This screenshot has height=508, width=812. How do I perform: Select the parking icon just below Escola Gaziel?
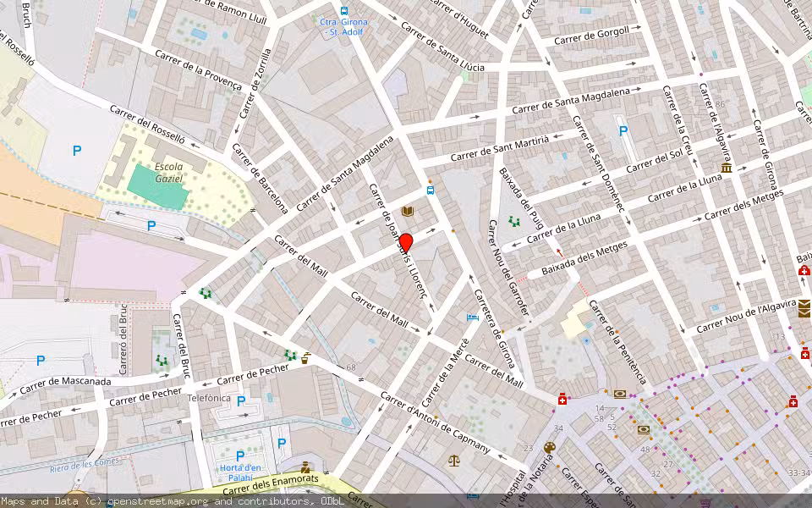[x=151, y=225]
